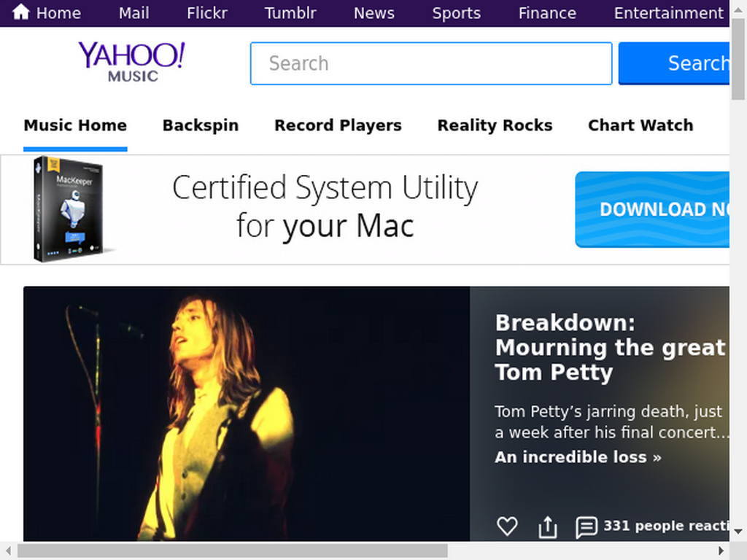Open Entertainment in top bar

coord(668,13)
